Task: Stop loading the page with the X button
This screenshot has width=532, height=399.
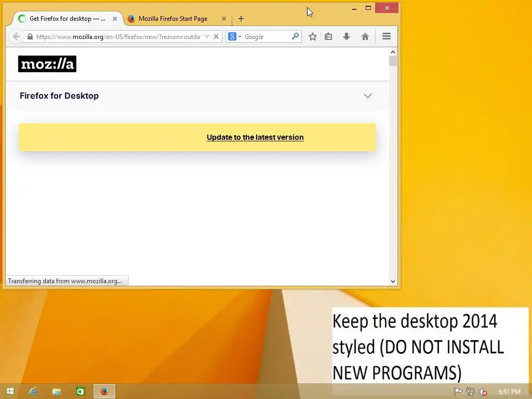Action: pos(216,37)
